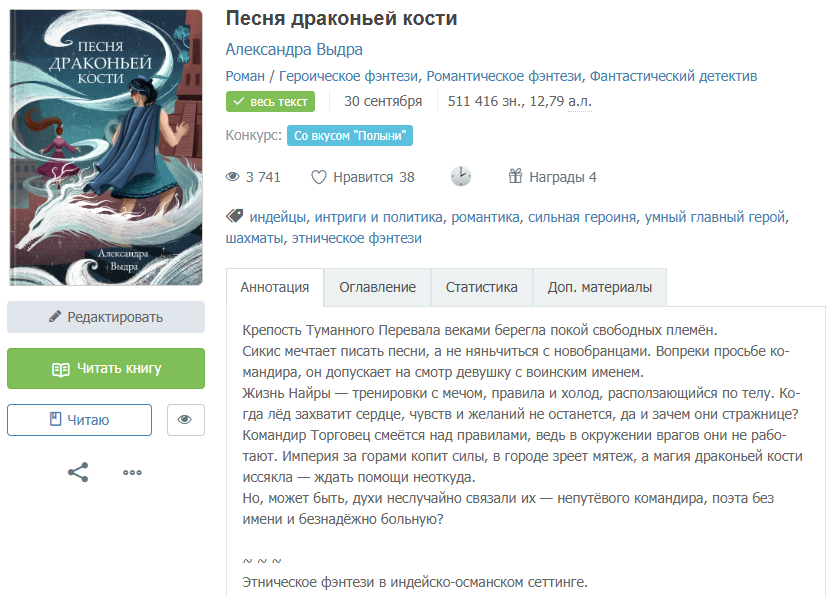The image size is (834, 597).
Task: Select the Доп. материалы tab
Action: click(x=599, y=287)
